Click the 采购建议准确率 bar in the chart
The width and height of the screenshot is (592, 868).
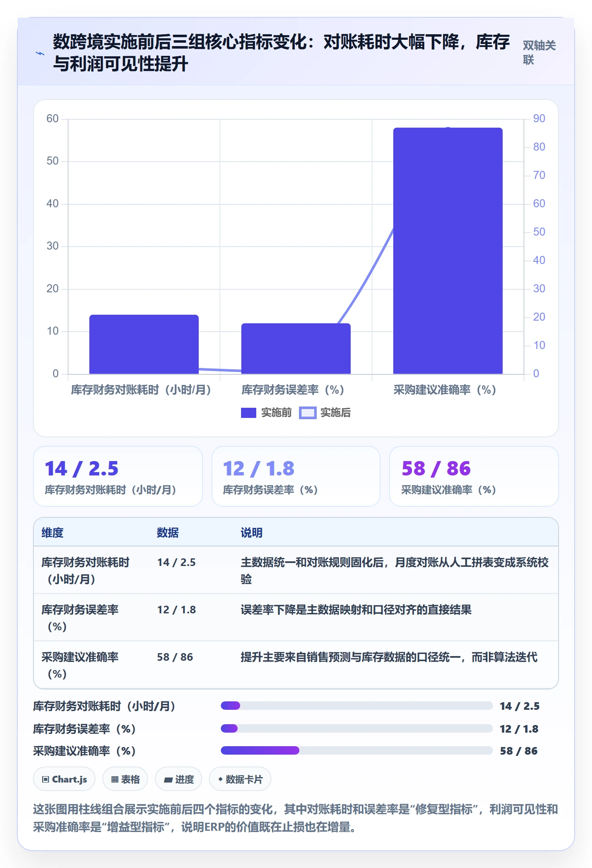[x=448, y=251]
